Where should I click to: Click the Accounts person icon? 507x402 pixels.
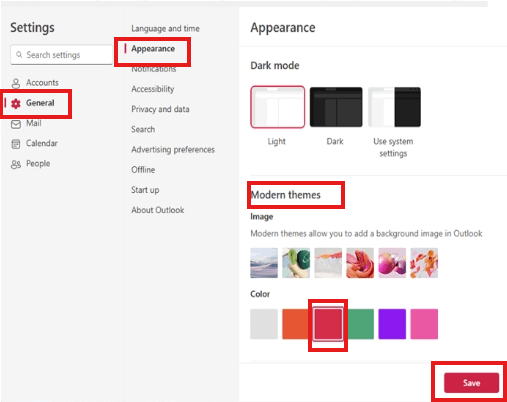16,83
